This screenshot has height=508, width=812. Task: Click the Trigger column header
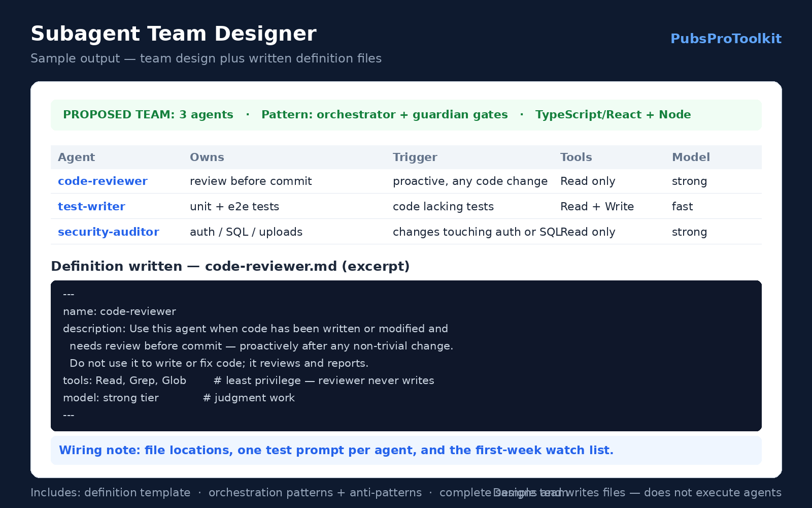(415, 157)
